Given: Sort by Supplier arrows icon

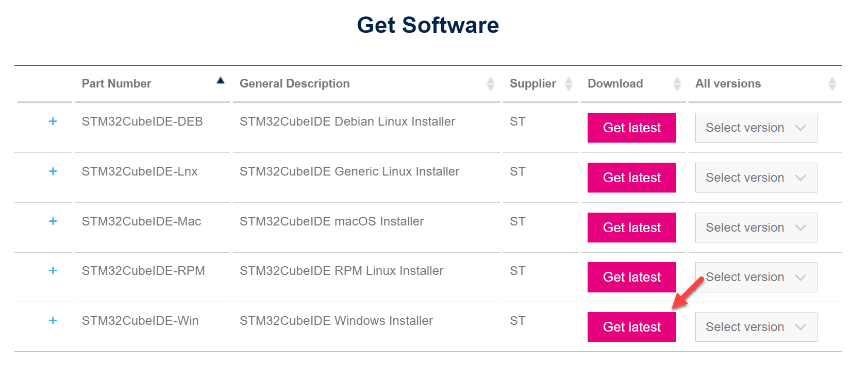Looking at the screenshot, I should (x=569, y=84).
